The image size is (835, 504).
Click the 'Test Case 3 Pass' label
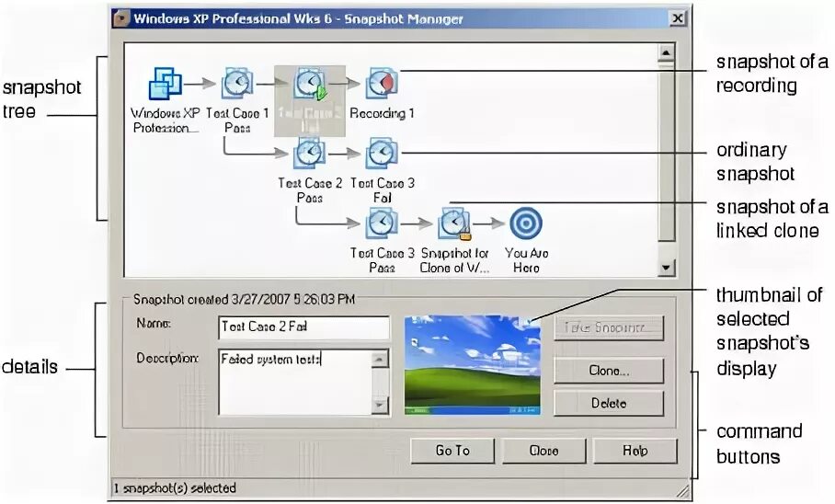tap(383, 260)
